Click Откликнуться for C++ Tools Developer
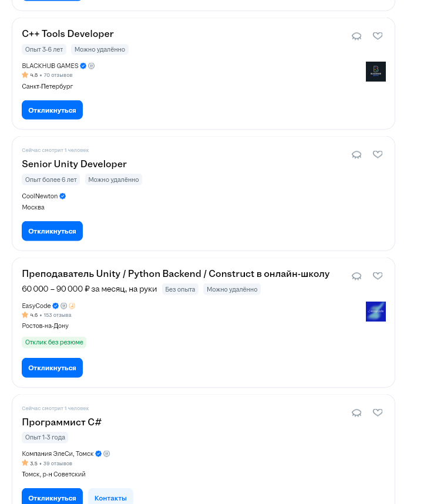 [x=52, y=110]
